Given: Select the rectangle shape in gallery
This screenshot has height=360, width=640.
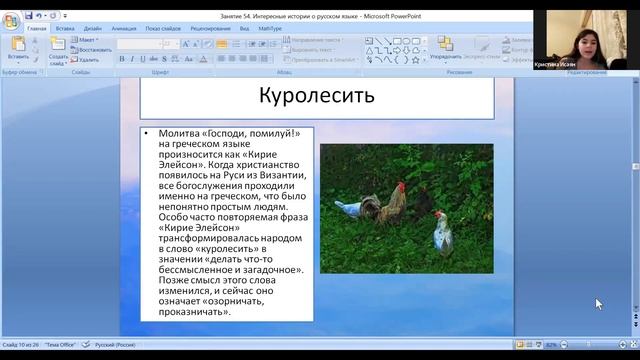Looking at the screenshot, I should (397, 41).
